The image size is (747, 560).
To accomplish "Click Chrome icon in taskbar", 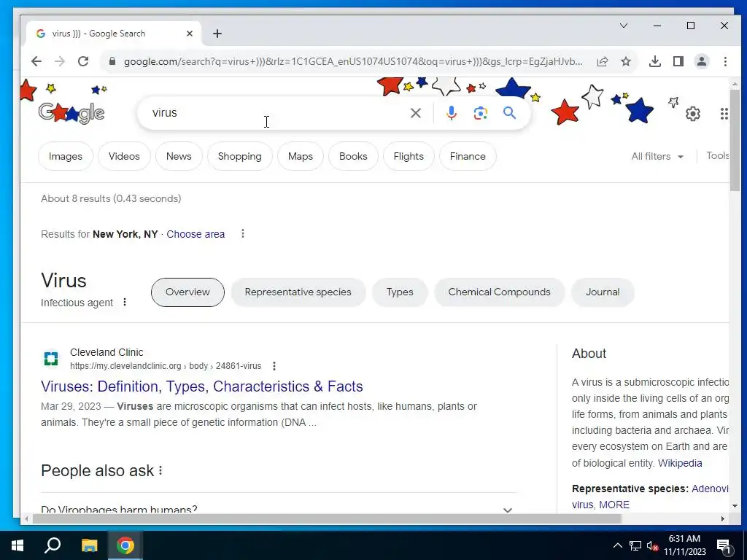I will click(x=125, y=545).
